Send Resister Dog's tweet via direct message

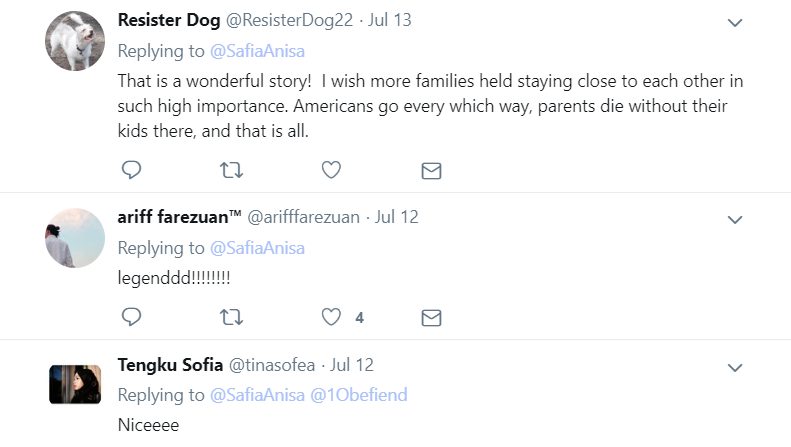pyautogui.click(x=431, y=171)
